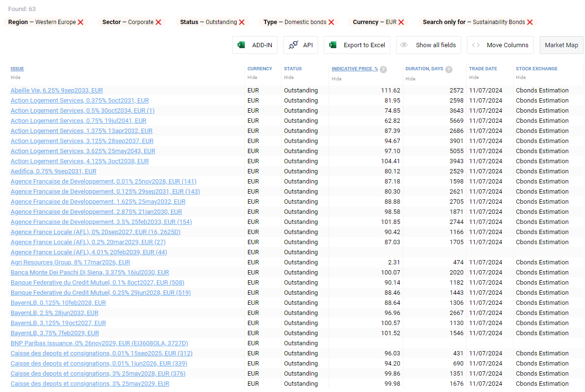Remove the Sector Corporate filter
The width and height of the screenshot is (585, 392).
coord(158,22)
